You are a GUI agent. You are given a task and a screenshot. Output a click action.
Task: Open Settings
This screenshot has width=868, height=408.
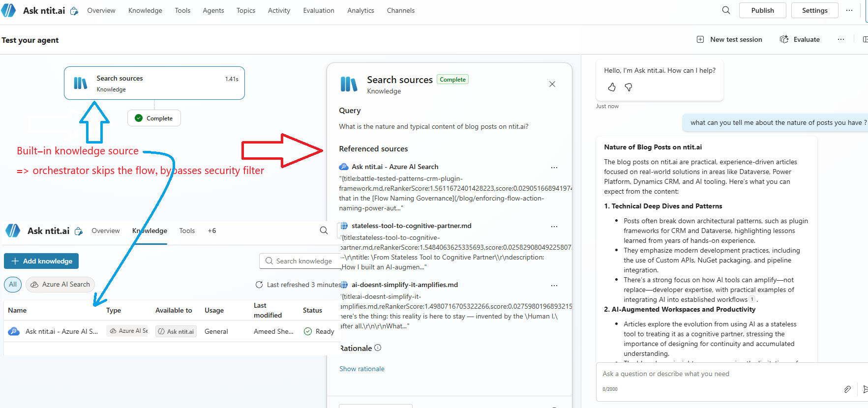point(814,10)
